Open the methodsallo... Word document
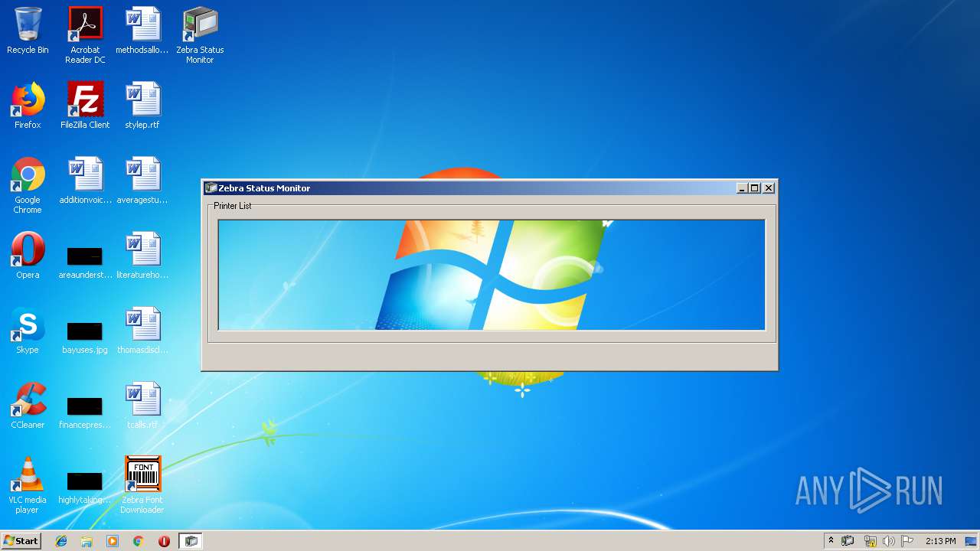The image size is (980, 551). click(x=142, y=31)
